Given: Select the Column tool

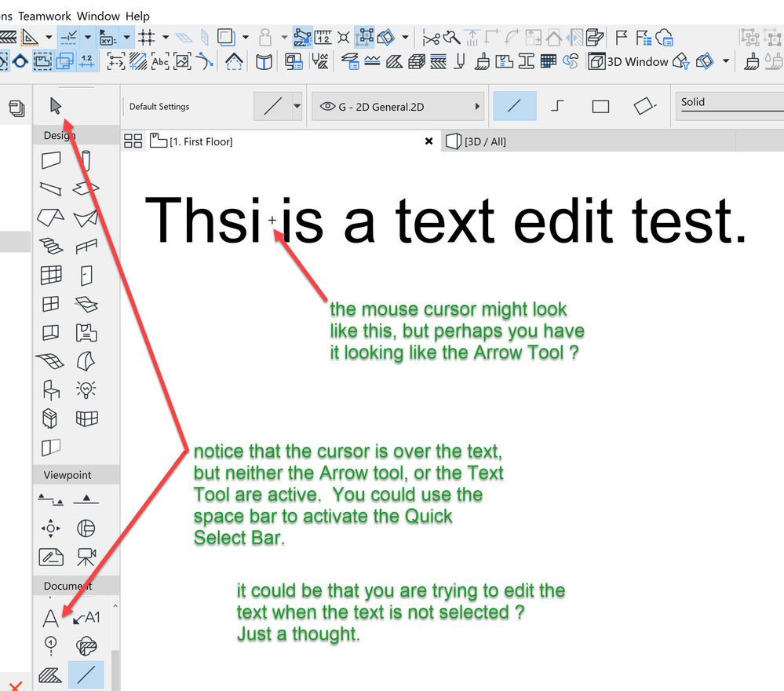Looking at the screenshot, I should 86,161.
